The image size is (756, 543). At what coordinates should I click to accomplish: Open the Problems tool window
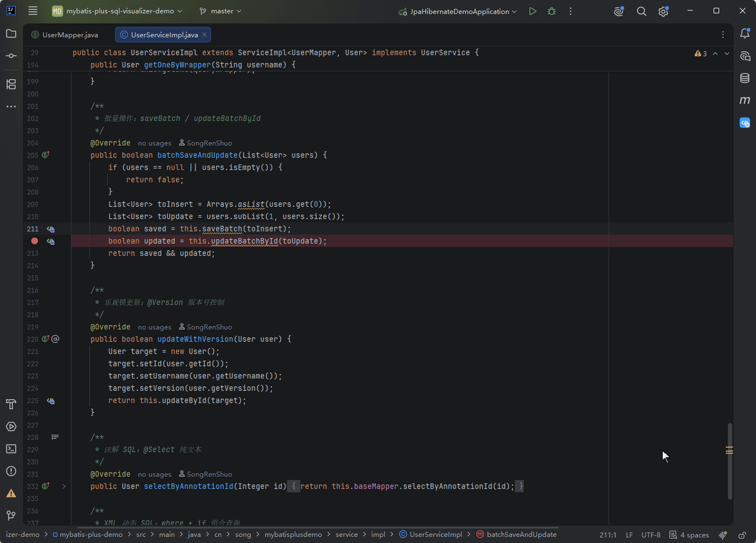pos(11,471)
